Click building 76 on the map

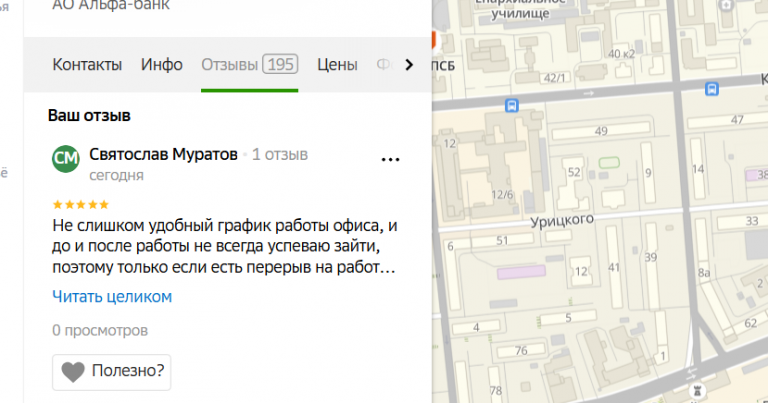521,351
